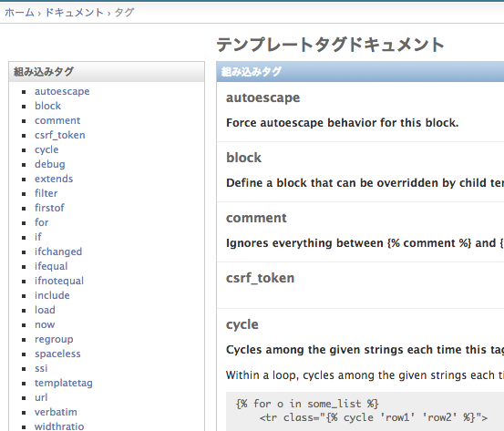This screenshot has height=431, width=504.
Task: Select the filter tag link
Action: tap(46, 193)
